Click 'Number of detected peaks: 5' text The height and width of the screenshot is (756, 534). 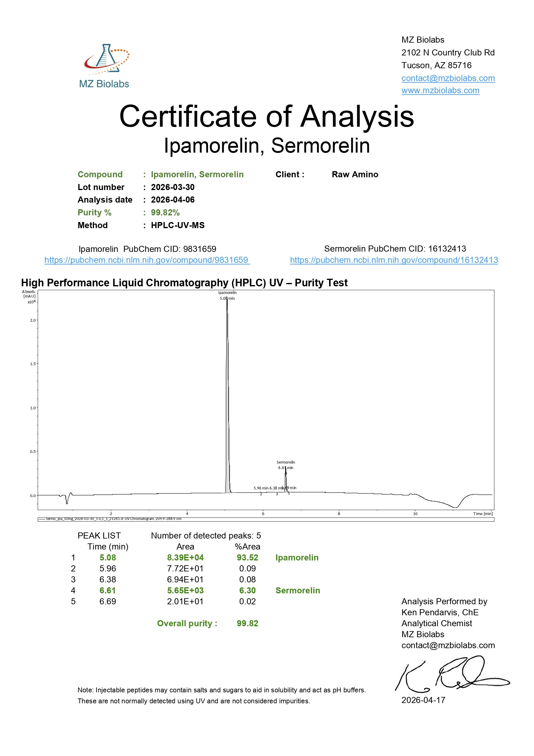tap(206, 536)
